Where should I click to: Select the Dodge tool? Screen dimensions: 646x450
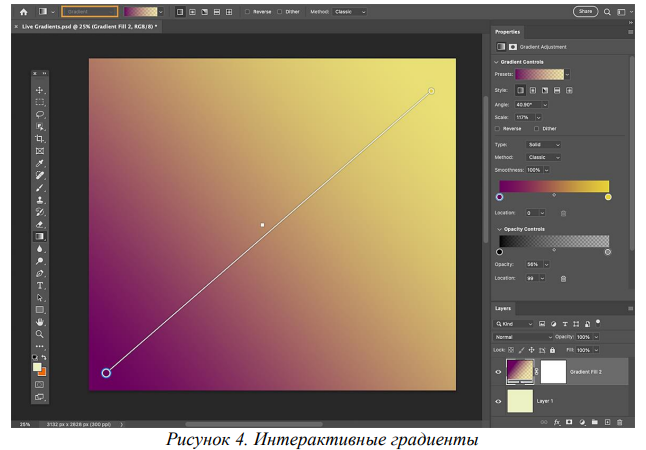tap(40, 261)
